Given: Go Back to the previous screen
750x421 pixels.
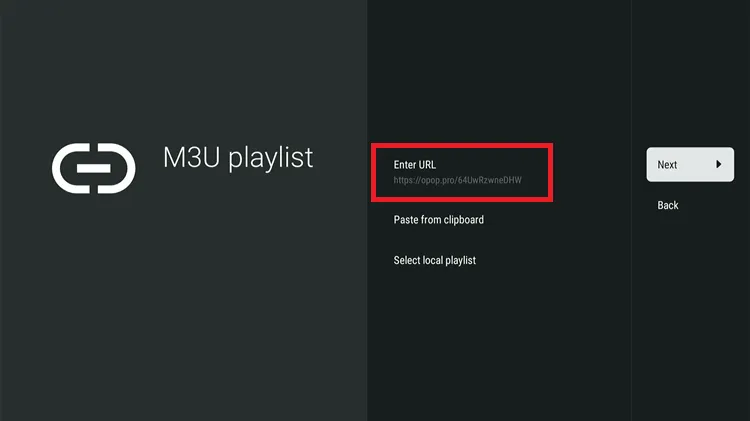Looking at the screenshot, I should coord(668,205).
